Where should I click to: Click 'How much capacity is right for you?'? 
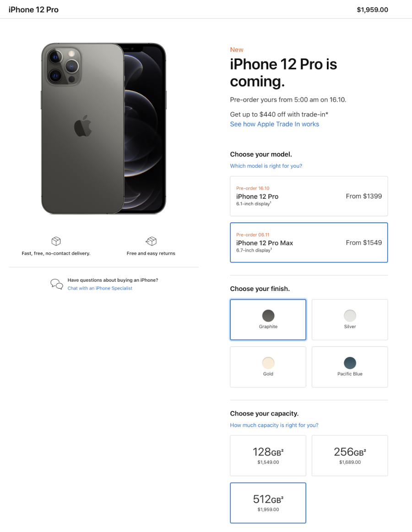[x=274, y=425]
